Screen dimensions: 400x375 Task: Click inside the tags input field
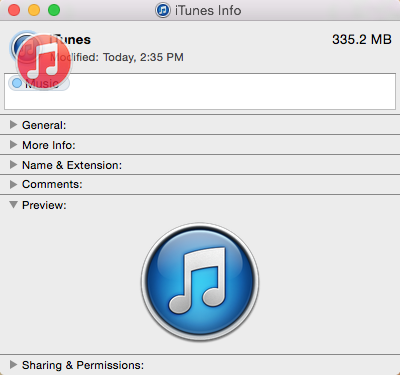click(200, 91)
